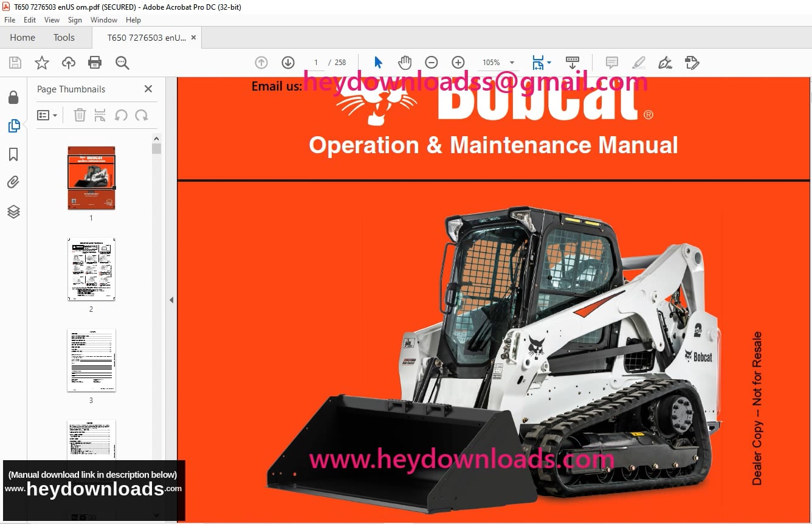
Task: Open Find with the magnifier icon
Action: tap(122, 63)
